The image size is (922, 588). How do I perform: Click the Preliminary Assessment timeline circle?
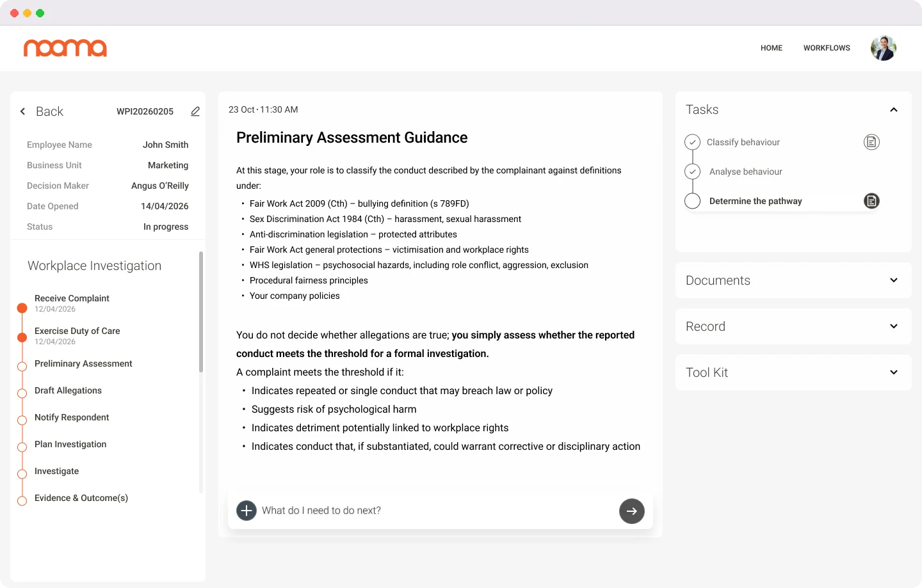click(22, 366)
